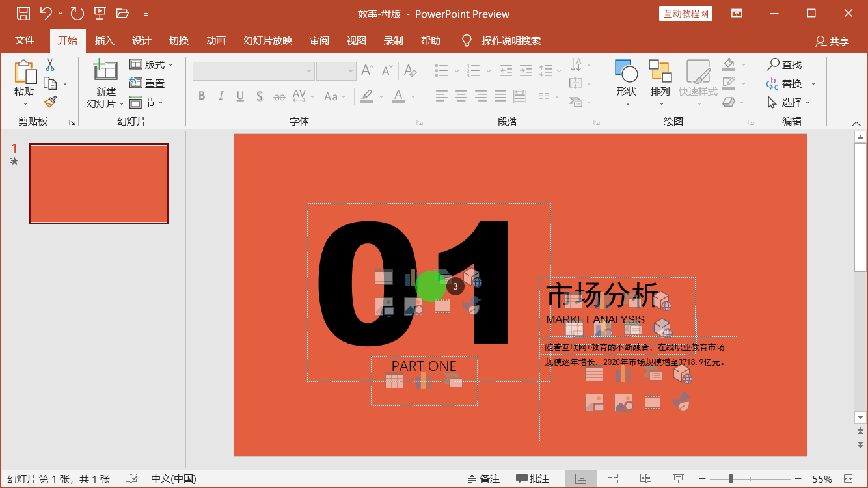Open Change Case Aa dropdown
The height and width of the screenshot is (488, 868).
pos(334,96)
